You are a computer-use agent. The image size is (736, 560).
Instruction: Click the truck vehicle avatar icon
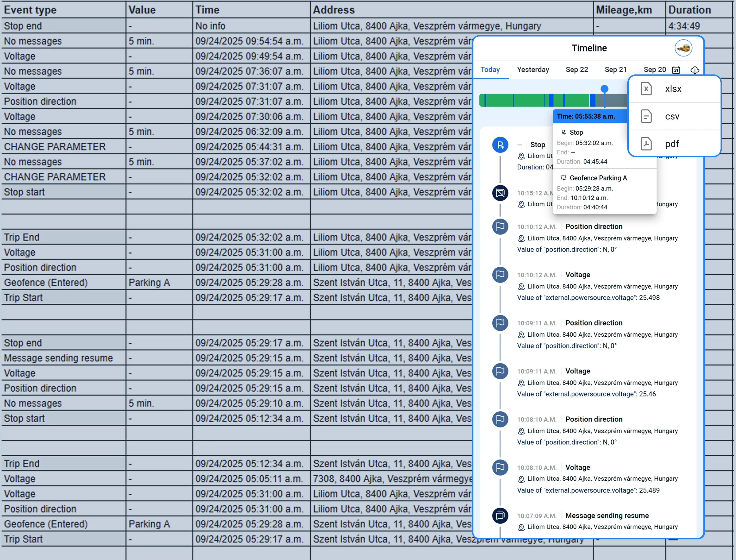pos(683,48)
